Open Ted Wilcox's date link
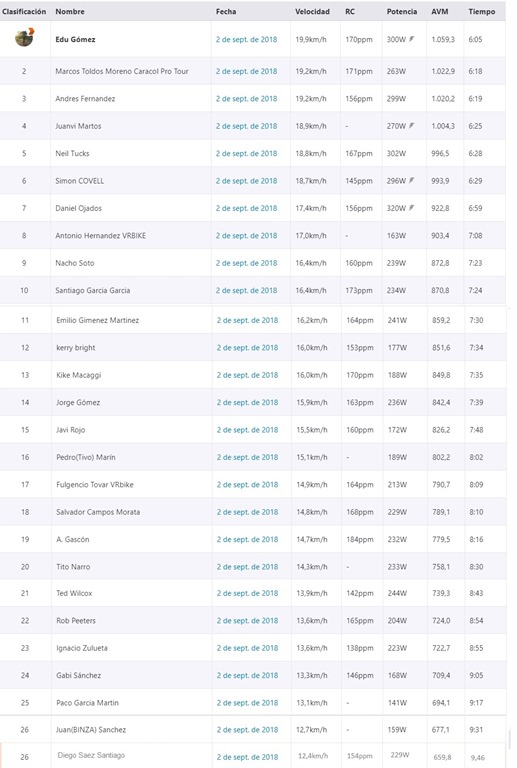The image size is (517, 768). point(247,593)
